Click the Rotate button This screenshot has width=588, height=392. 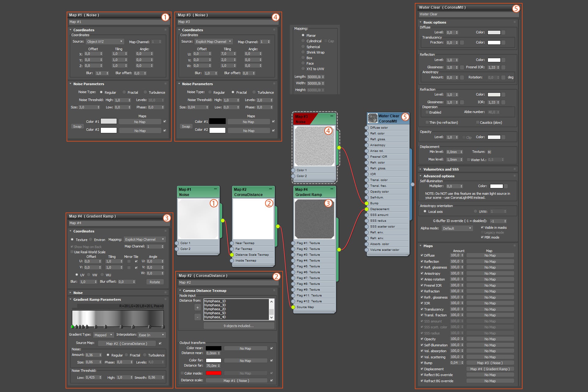coord(155,282)
